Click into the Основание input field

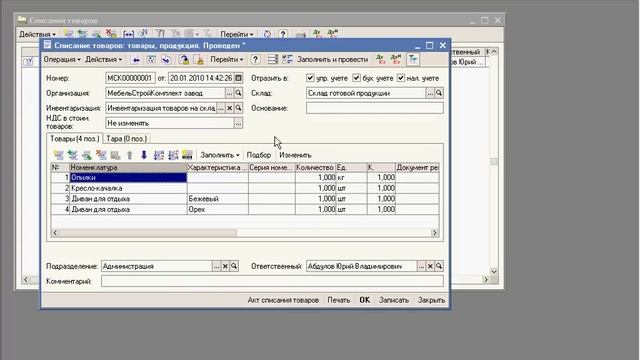click(x=375, y=108)
